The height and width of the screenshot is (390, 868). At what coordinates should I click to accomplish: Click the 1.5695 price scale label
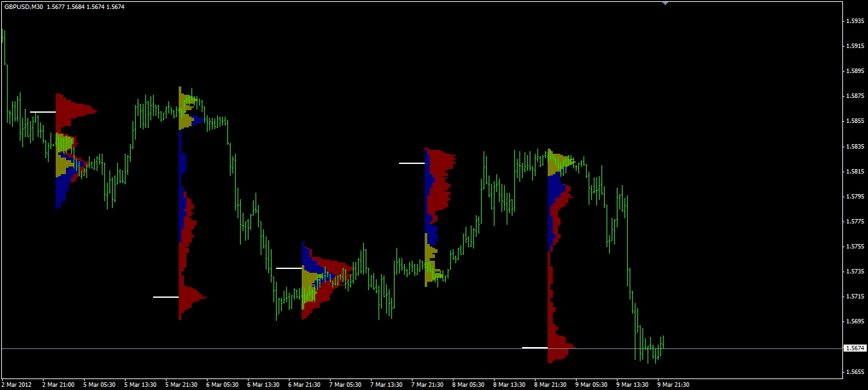pyautogui.click(x=854, y=321)
